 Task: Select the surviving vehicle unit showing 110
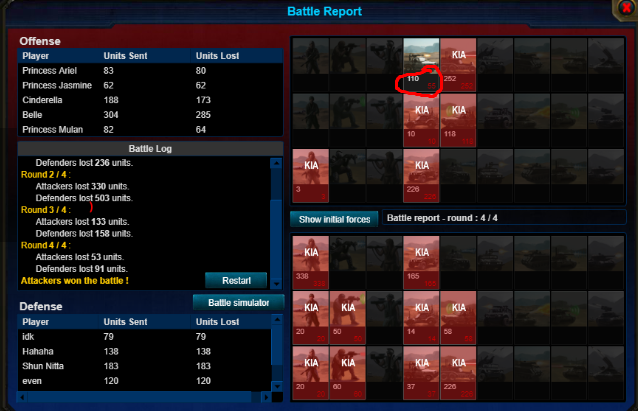(421, 65)
